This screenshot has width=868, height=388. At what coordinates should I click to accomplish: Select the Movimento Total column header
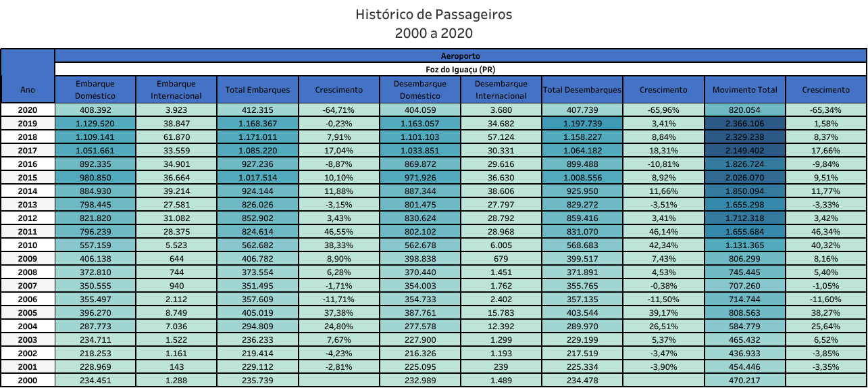click(x=744, y=89)
